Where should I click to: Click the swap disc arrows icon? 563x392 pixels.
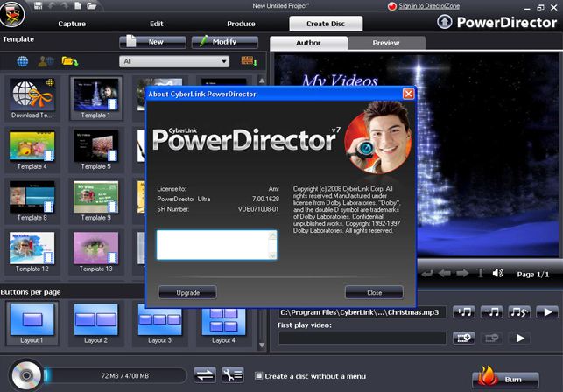pos(205,375)
